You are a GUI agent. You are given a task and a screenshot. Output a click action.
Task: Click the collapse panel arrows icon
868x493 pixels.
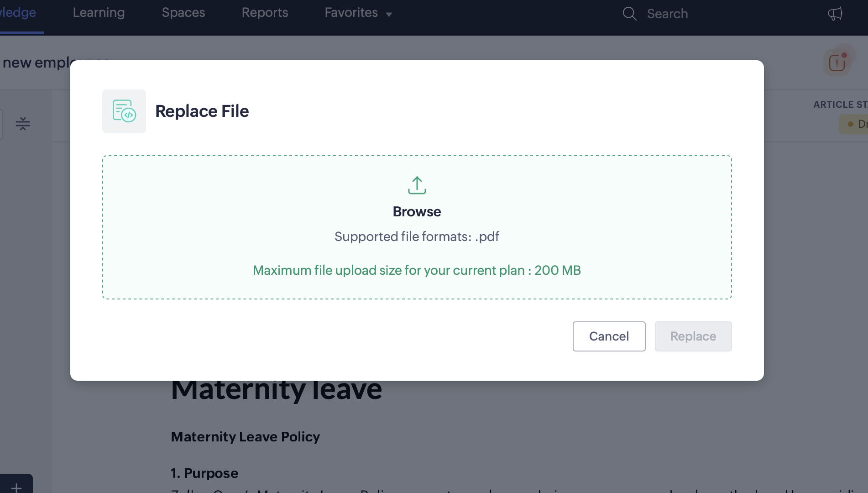pyautogui.click(x=23, y=124)
